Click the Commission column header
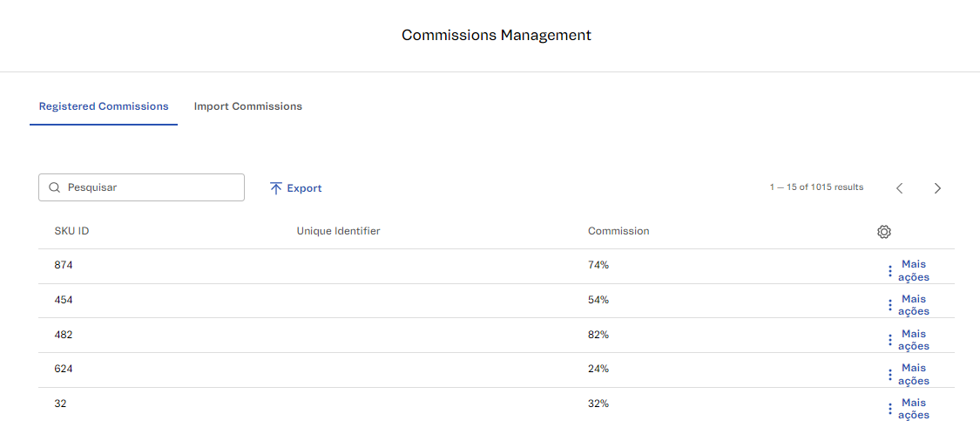 tap(618, 231)
